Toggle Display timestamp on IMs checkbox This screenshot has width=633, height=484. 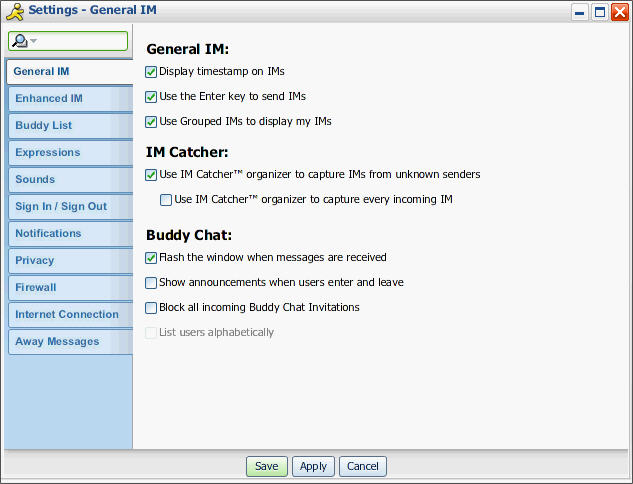151,72
